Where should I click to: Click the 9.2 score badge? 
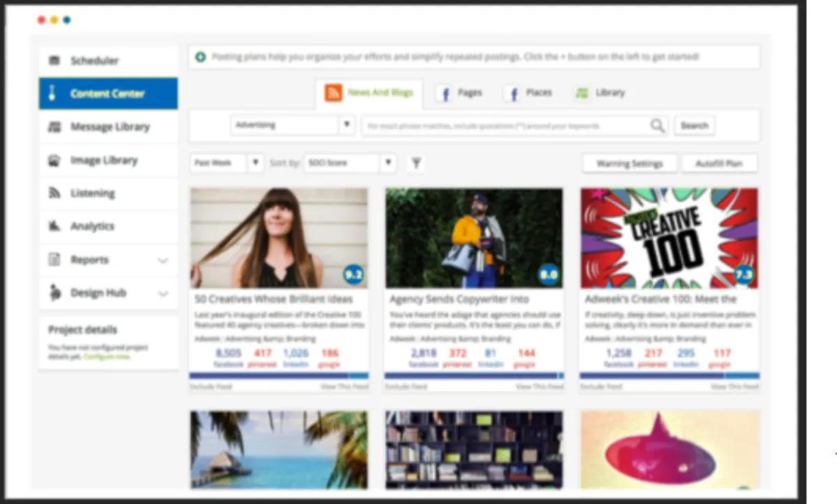point(353,275)
